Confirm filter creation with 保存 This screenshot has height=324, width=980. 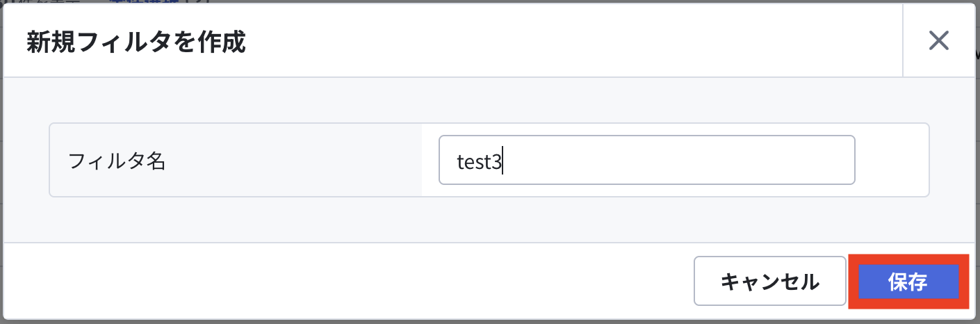coord(908,282)
